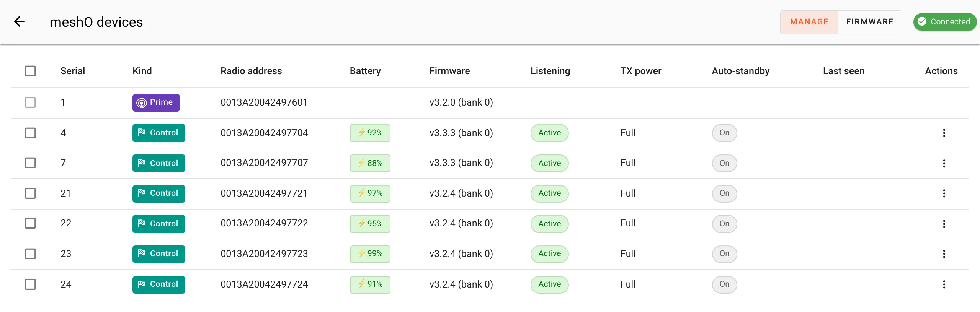980x312 pixels.
Task: Click firmware v3.3.3 for serial 4
Action: (461, 133)
